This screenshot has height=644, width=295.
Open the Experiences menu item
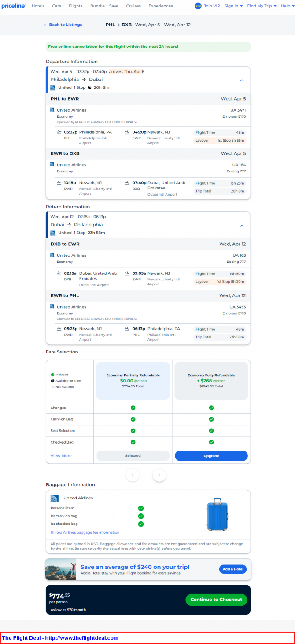161,6
